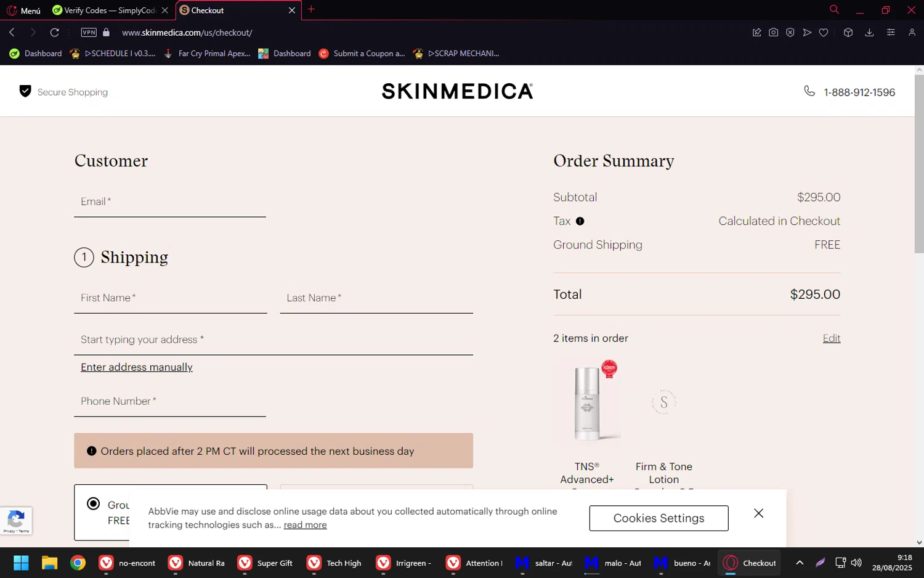Open the downloads icon
Image resolution: width=924 pixels, height=578 pixels.
[869, 33]
